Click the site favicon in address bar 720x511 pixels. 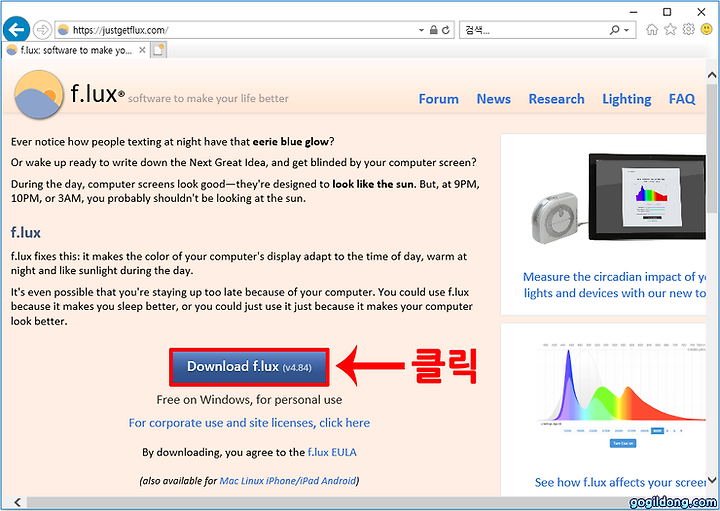click(63, 30)
